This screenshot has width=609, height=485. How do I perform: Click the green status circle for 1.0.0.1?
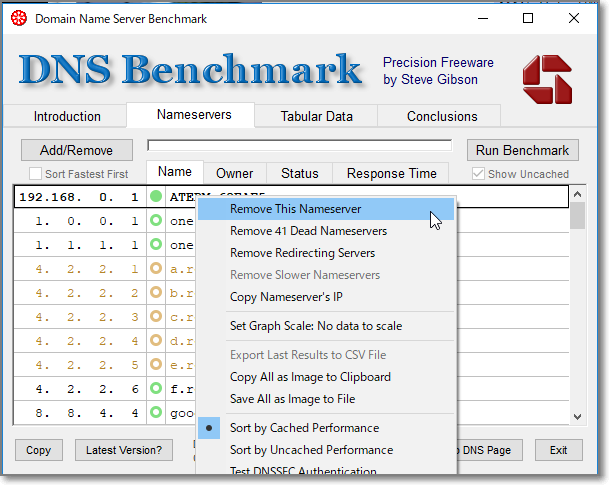(x=155, y=220)
